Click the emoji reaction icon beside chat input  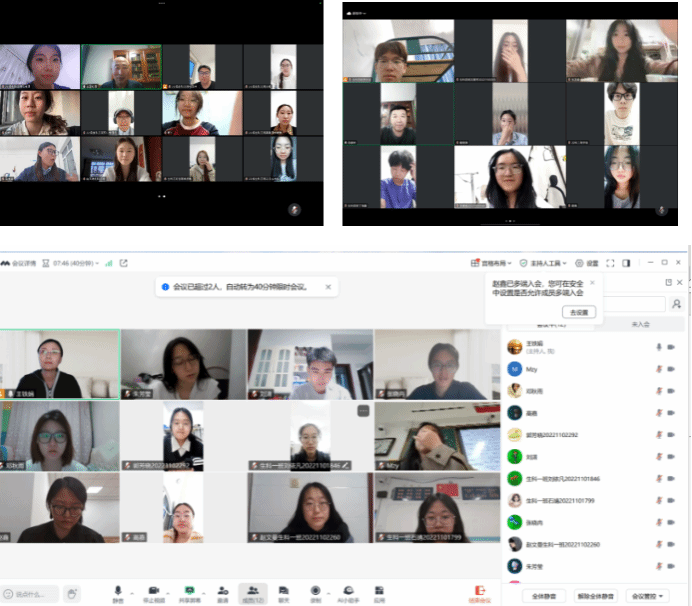click(x=72, y=594)
